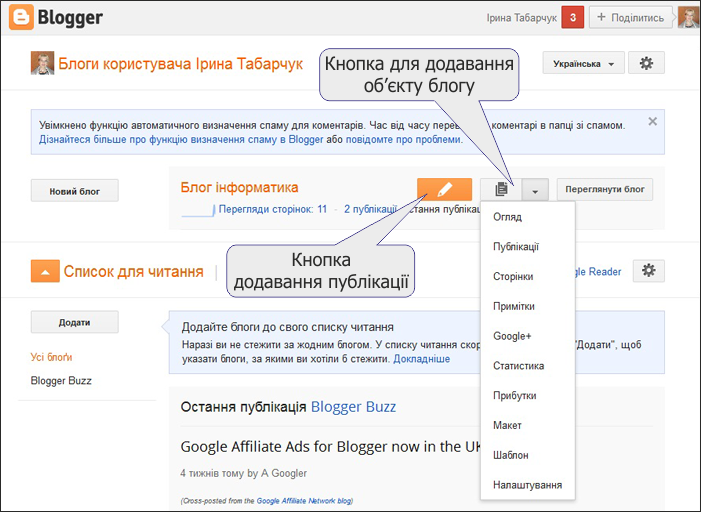
Task: Click the orange pencil new post button
Action: tap(444, 190)
